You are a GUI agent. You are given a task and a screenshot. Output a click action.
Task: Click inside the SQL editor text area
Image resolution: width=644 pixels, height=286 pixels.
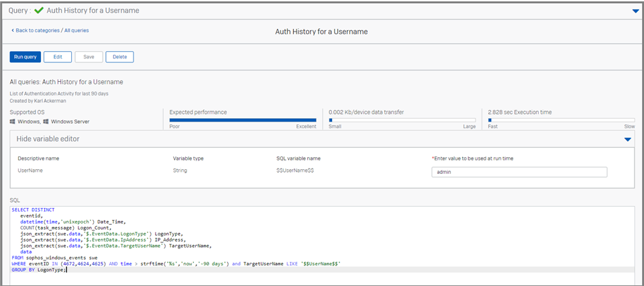(x=322, y=246)
